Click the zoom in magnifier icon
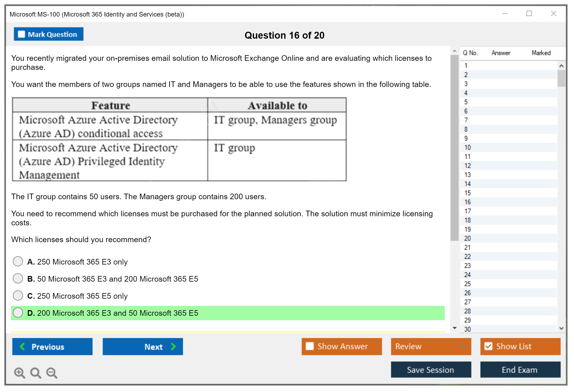 tap(19, 373)
